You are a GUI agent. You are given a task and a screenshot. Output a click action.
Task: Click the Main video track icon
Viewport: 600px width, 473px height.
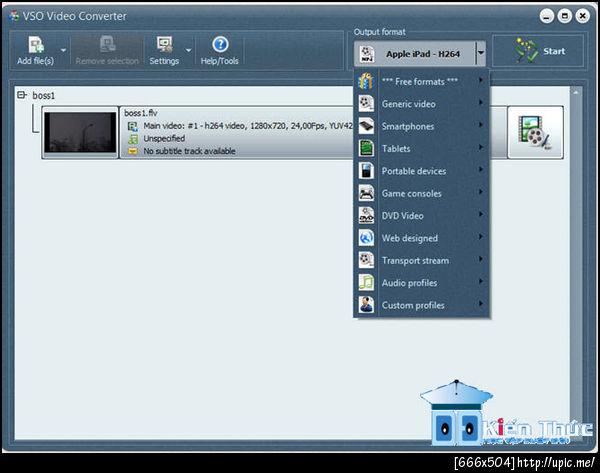(132, 126)
